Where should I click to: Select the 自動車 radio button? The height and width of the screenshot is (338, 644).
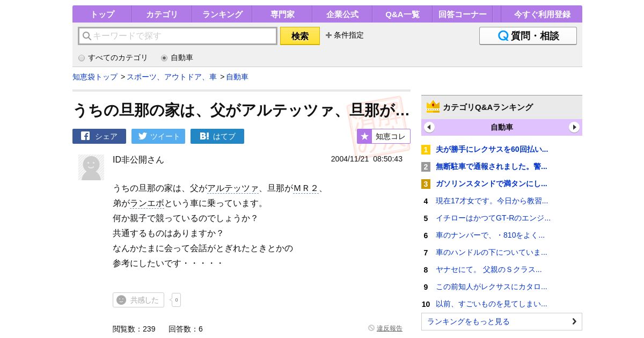point(164,58)
